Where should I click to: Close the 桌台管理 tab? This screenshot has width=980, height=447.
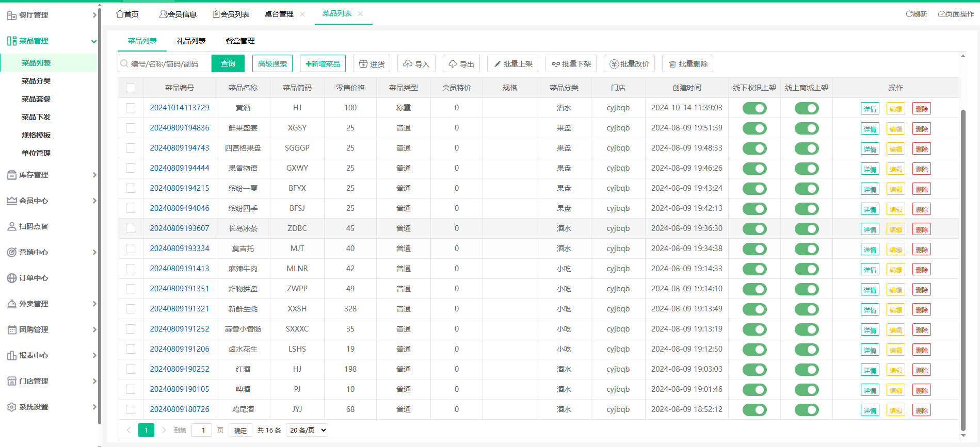pos(302,14)
